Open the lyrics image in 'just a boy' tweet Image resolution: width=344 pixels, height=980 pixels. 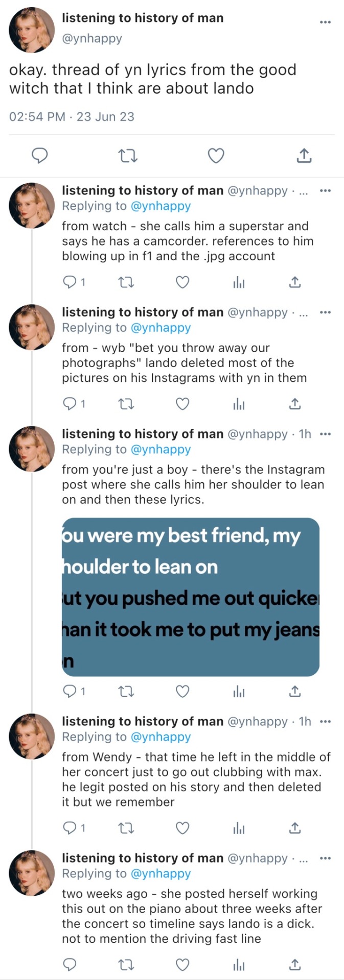[191, 597]
